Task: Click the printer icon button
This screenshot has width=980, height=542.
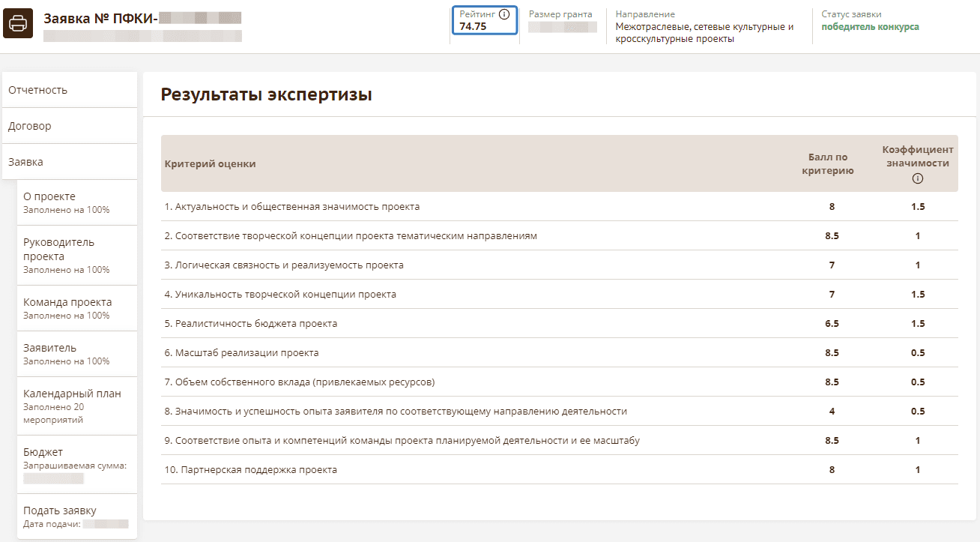Action: click(18, 24)
